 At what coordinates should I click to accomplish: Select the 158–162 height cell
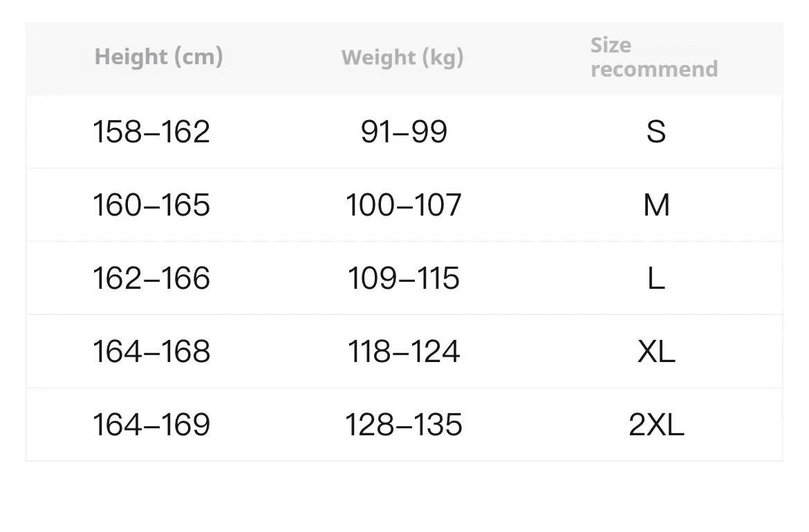click(151, 131)
